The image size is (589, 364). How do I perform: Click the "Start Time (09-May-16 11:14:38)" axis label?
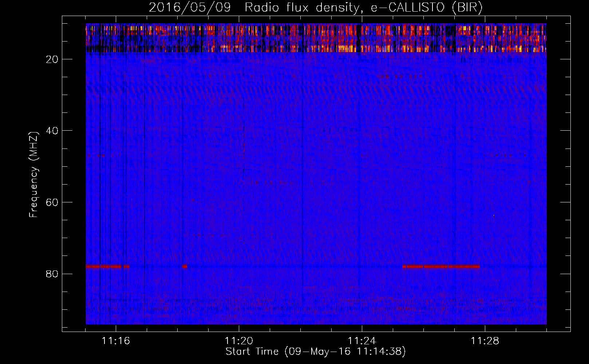[x=315, y=352]
